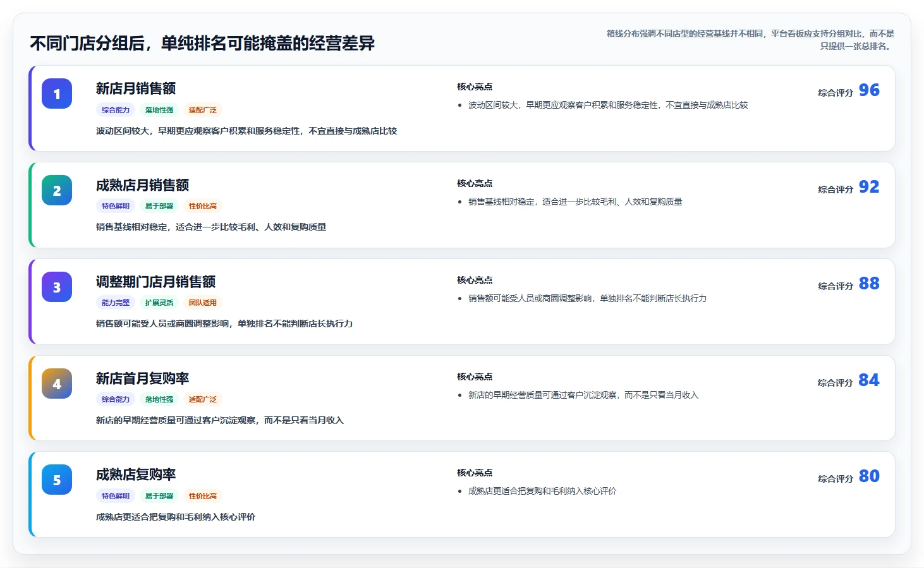Click the rank 2 number badge
The width and height of the screenshot is (924, 568).
57,190
